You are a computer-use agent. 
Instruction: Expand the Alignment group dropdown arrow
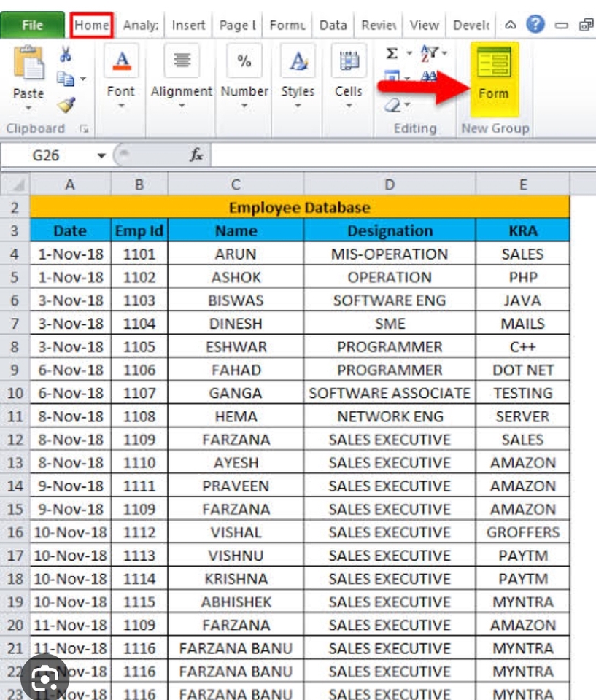tap(182, 106)
